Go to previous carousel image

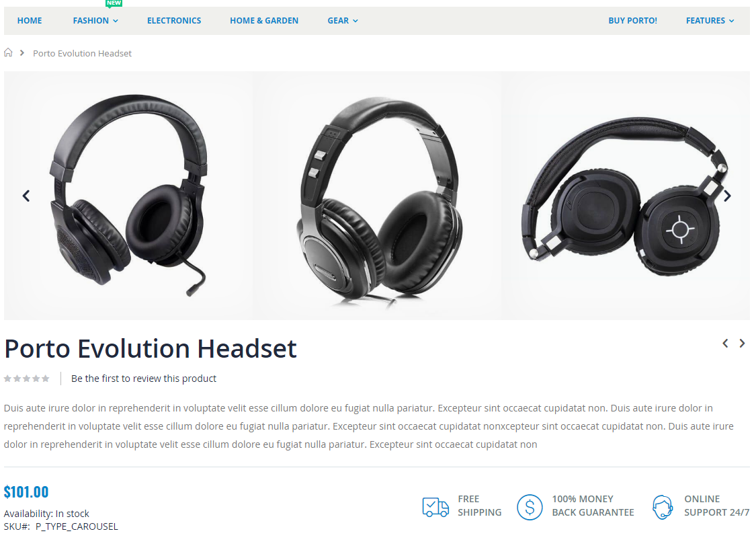tap(26, 196)
